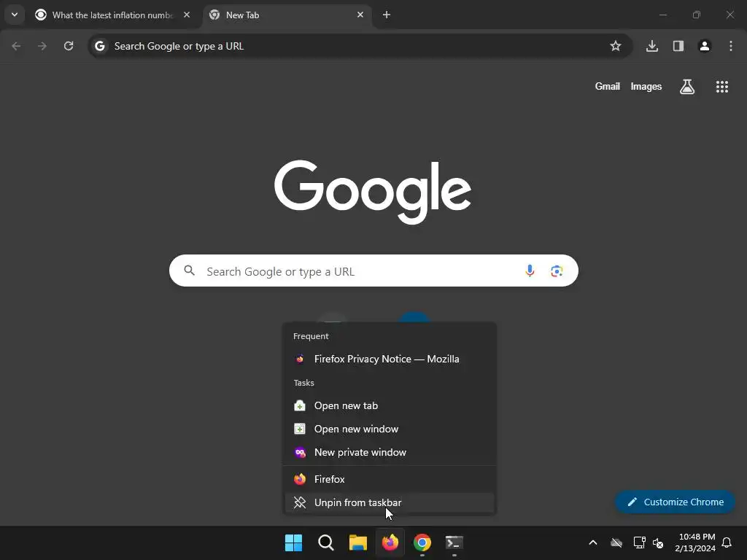Search by image with Google Lens
This screenshot has width=747, height=560.
[x=557, y=271]
